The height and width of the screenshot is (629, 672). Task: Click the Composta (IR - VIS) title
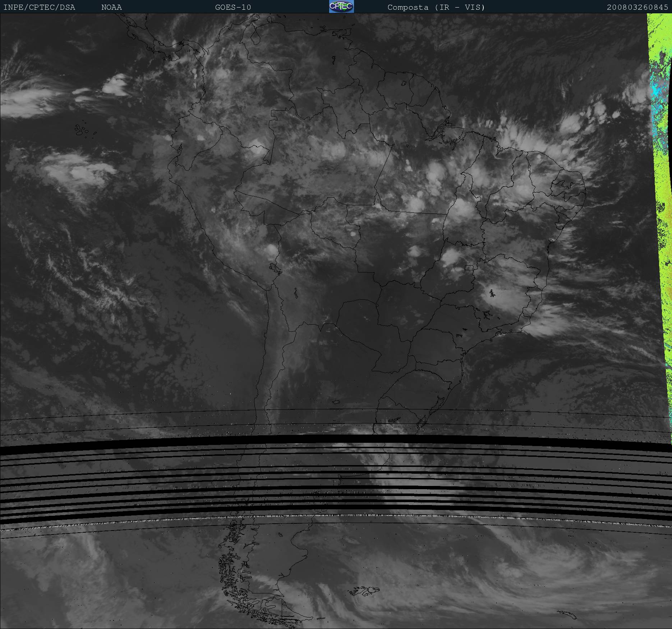[436, 7]
